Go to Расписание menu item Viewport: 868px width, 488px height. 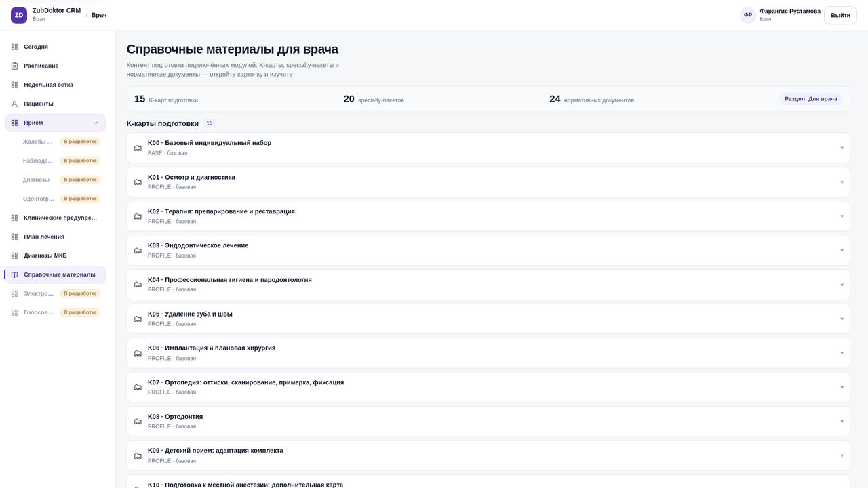(x=55, y=66)
